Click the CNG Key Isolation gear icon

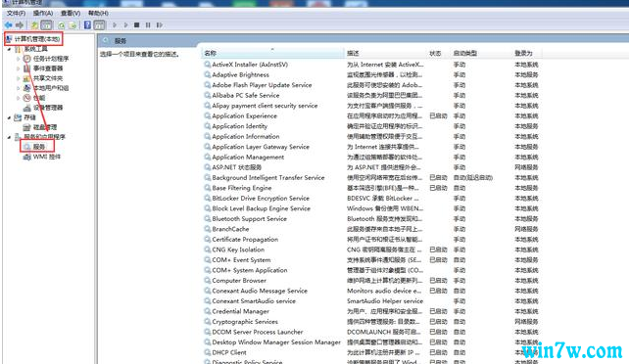coord(207,250)
